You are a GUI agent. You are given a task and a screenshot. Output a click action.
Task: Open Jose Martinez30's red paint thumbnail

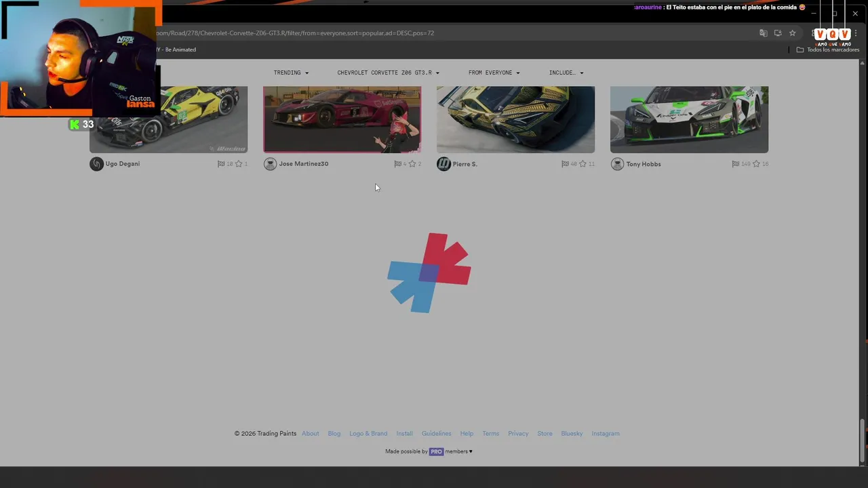pos(342,119)
